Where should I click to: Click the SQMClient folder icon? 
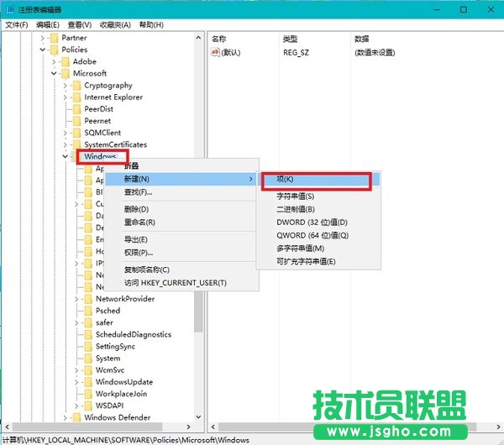[x=76, y=133]
